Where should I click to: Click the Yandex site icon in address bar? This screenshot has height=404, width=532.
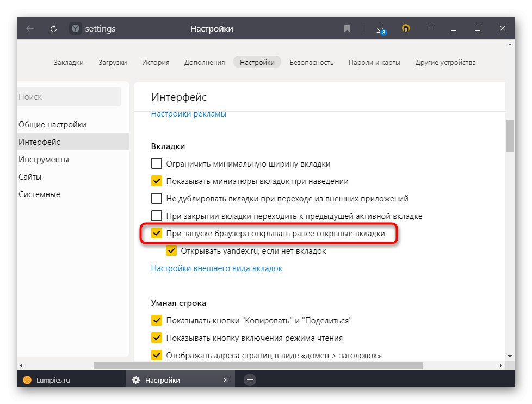click(x=76, y=29)
